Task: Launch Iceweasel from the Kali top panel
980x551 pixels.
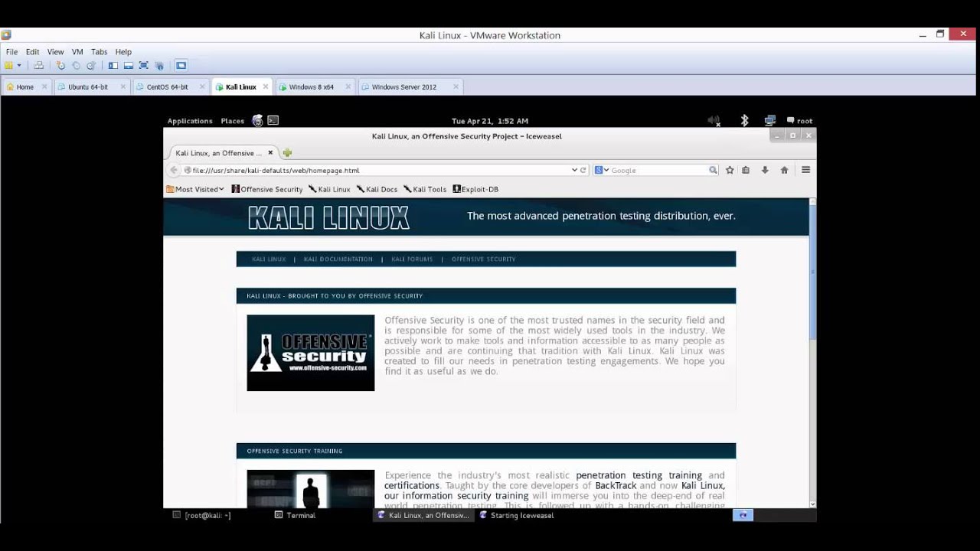Action: (257, 121)
